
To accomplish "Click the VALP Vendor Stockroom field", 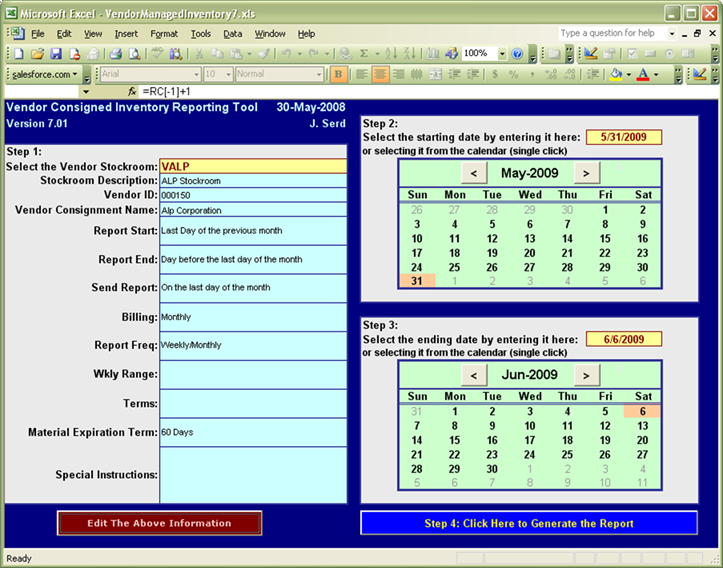I will click(x=253, y=166).
